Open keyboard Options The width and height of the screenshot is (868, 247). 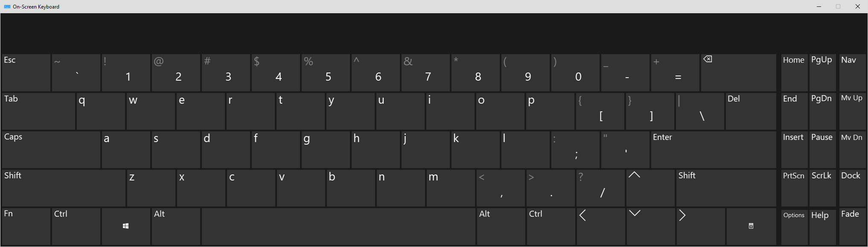click(793, 226)
